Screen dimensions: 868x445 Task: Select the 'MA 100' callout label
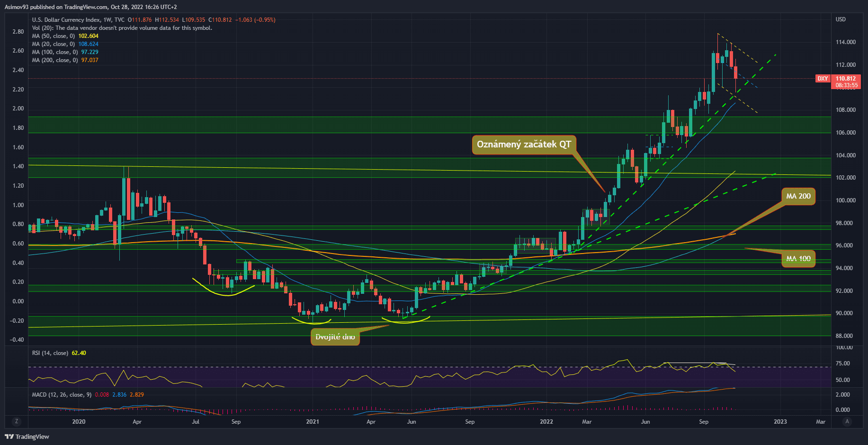click(798, 259)
